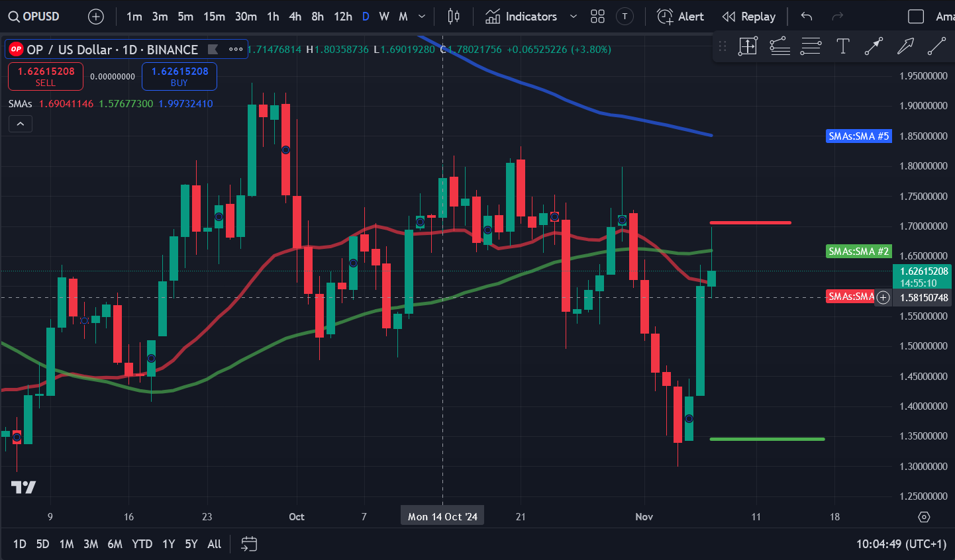Viewport: 955px width, 560px height.
Task: Select the 1m timeframe
Action: pyautogui.click(x=134, y=17)
